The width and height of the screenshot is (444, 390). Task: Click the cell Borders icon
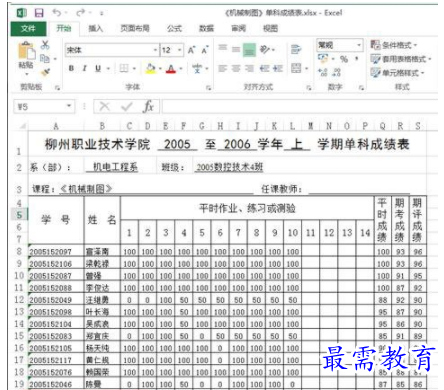(x=124, y=68)
